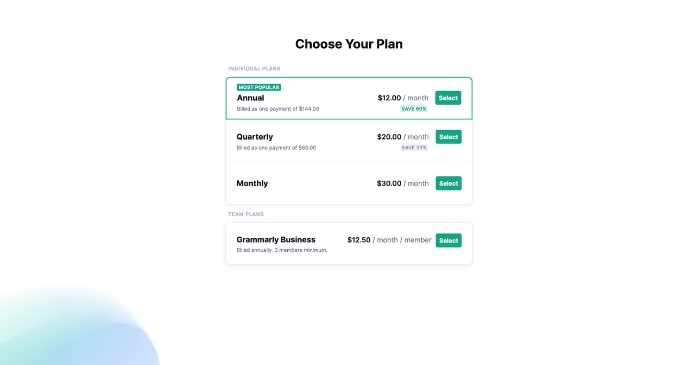Click the Individual Plans section label
This screenshot has width=700, height=365.
254,69
